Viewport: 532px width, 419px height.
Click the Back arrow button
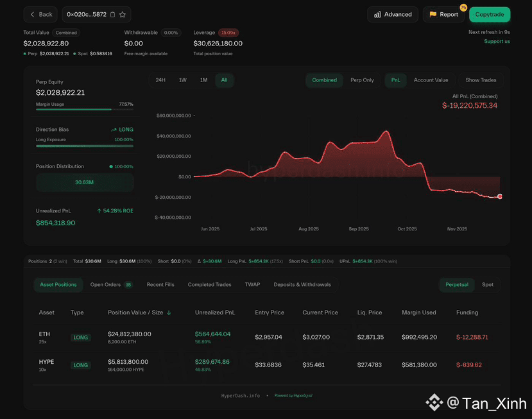(x=40, y=15)
